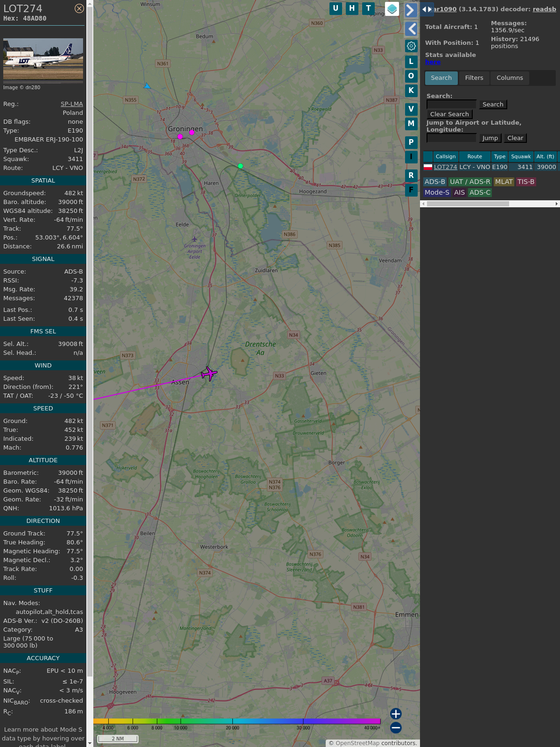
Task: Toggle the V map button
Action: tap(411, 109)
